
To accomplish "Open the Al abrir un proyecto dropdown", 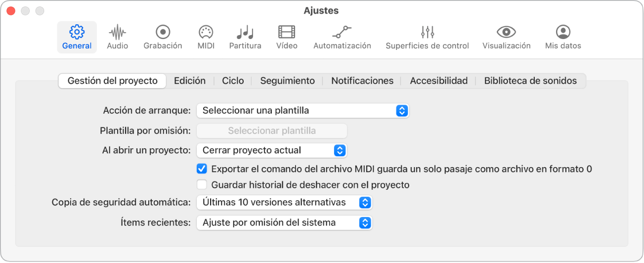I will [271, 150].
